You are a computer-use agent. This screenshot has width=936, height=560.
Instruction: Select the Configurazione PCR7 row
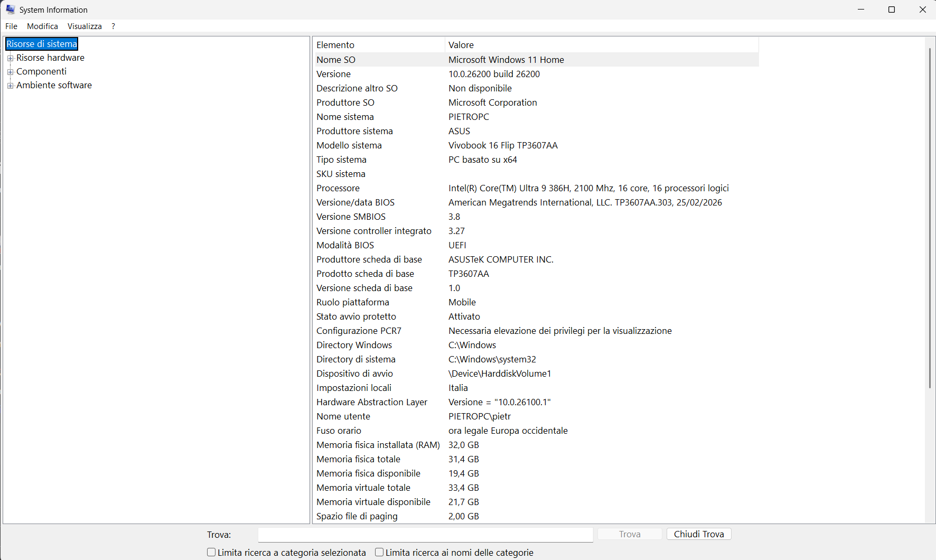click(x=536, y=331)
